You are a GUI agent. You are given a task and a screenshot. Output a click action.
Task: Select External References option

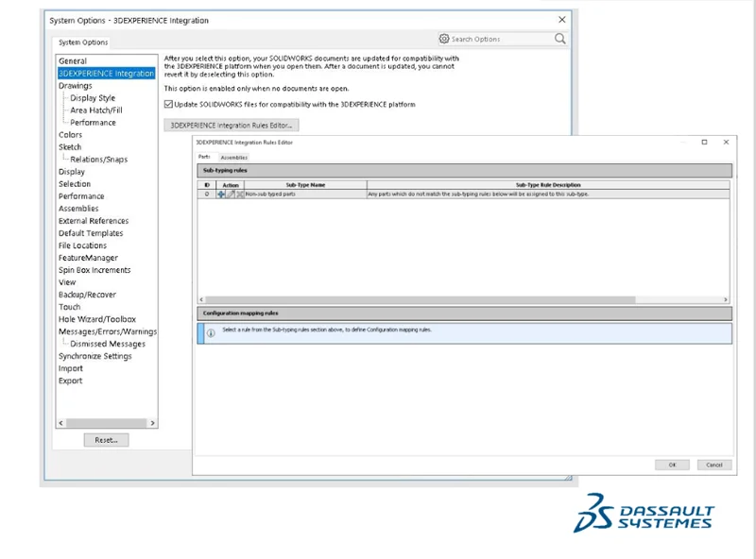tap(94, 221)
